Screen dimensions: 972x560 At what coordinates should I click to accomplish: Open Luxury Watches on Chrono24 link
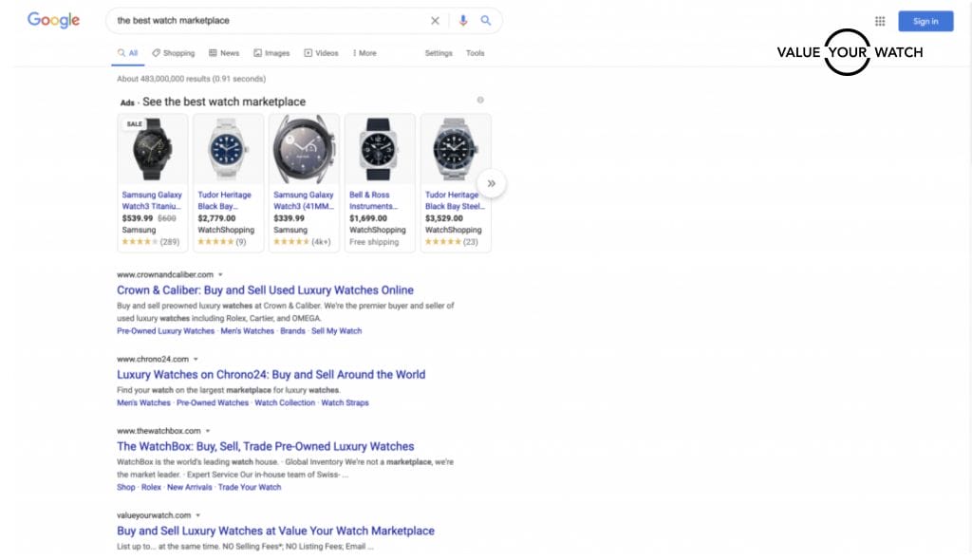[x=271, y=375]
